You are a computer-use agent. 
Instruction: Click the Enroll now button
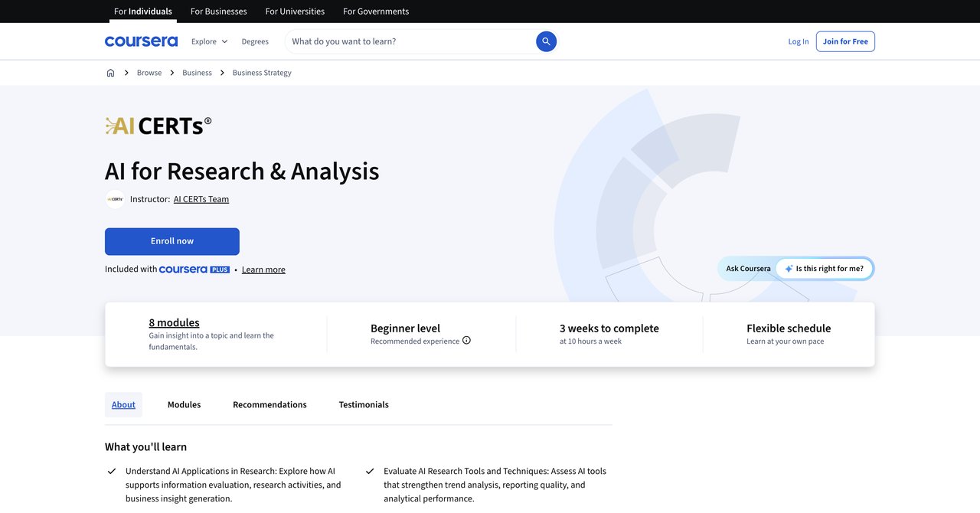click(x=172, y=241)
